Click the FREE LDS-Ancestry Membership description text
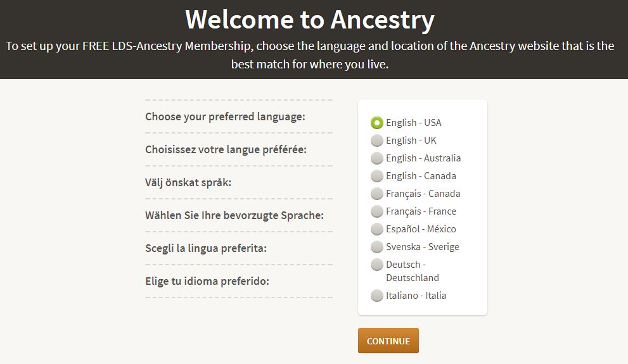Viewport: 628px width, 364px height. point(310,55)
